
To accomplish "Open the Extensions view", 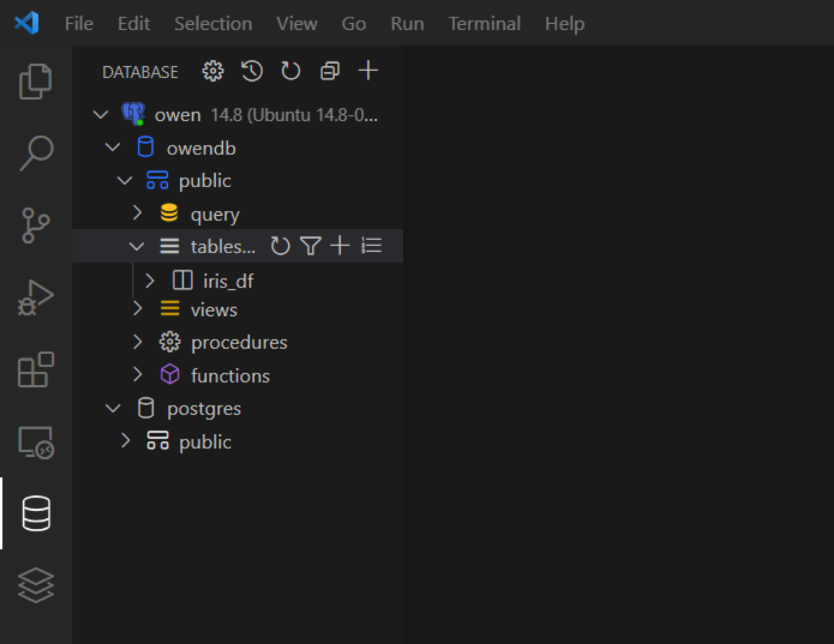I will click(36, 370).
